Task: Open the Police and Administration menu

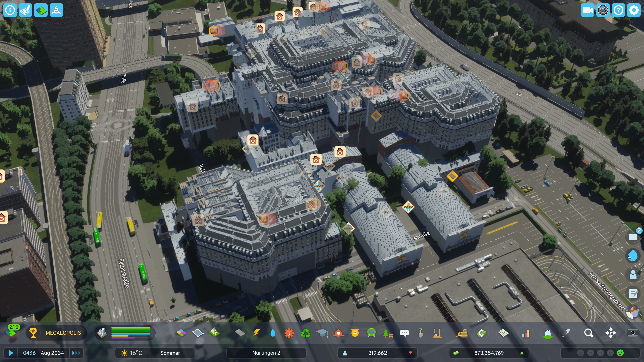Action: (x=355, y=333)
